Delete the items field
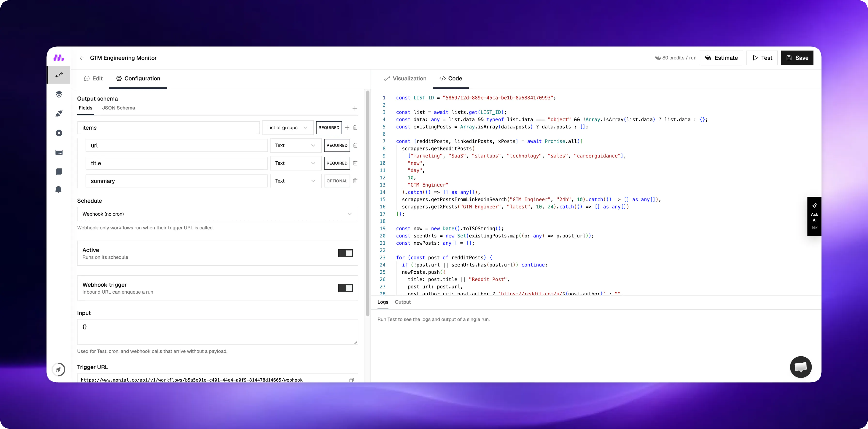 pos(355,128)
